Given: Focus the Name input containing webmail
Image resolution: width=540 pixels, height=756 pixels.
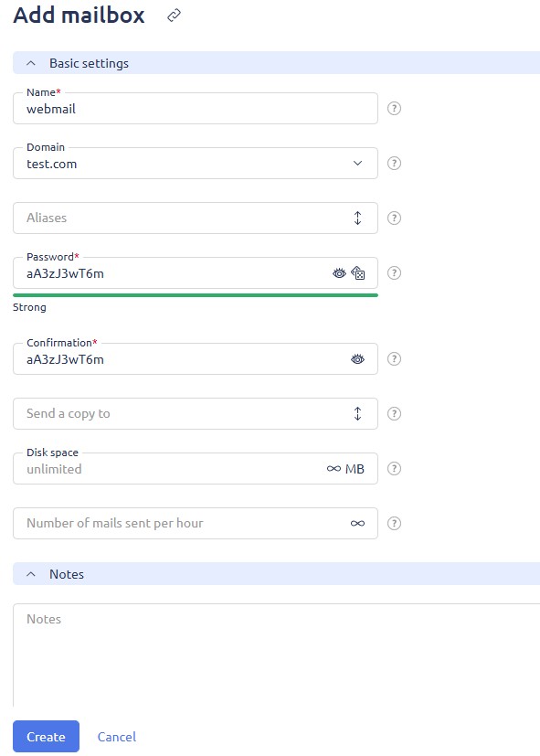Looking at the screenshot, I should pyautogui.click(x=196, y=109).
